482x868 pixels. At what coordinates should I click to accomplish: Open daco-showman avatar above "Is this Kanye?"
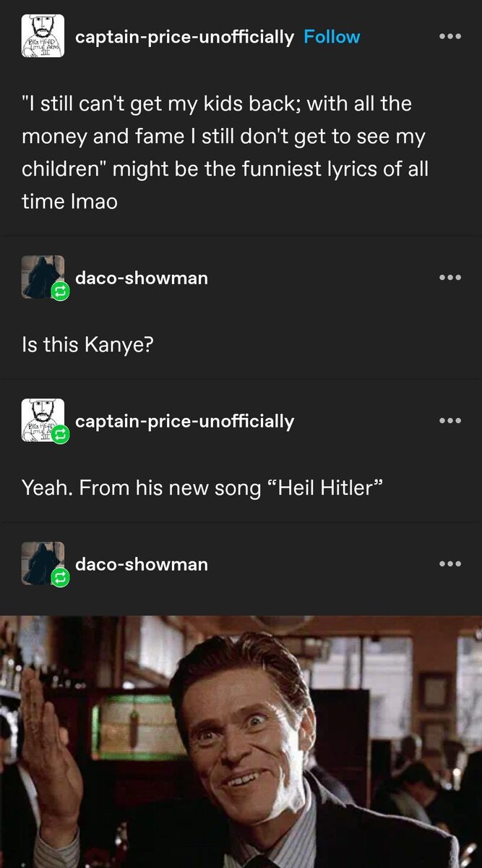(x=43, y=277)
